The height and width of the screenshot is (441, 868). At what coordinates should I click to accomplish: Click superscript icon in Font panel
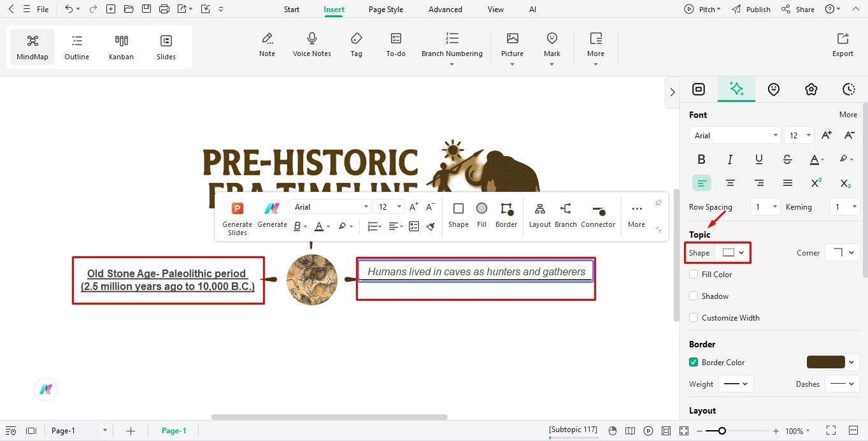(x=816, y=183)
